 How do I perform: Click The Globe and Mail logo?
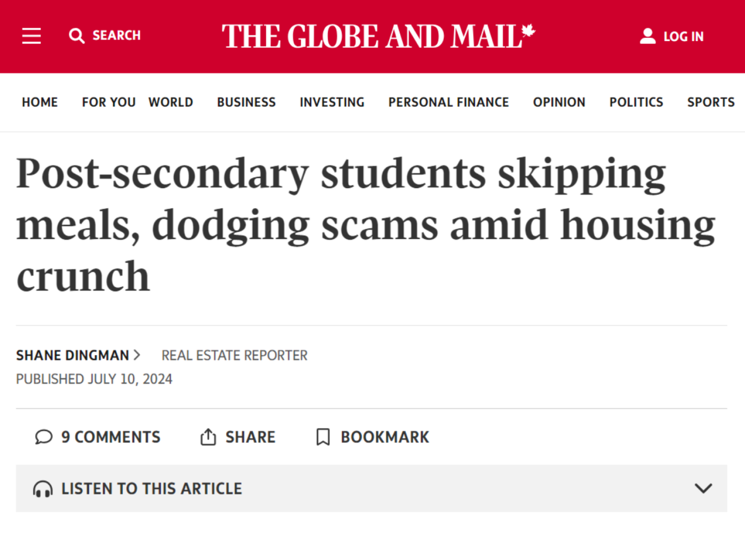click(379, 36)
